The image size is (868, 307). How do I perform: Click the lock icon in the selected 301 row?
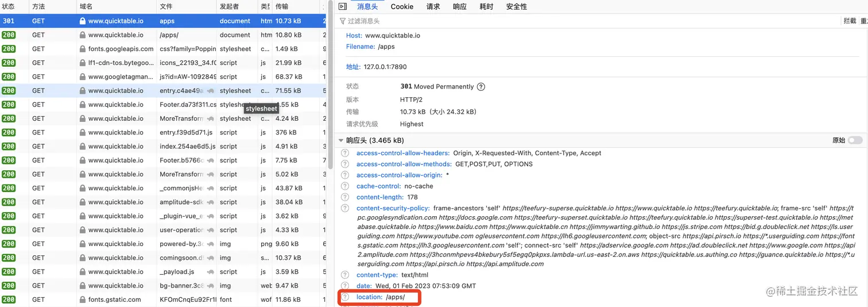(83, 21)
